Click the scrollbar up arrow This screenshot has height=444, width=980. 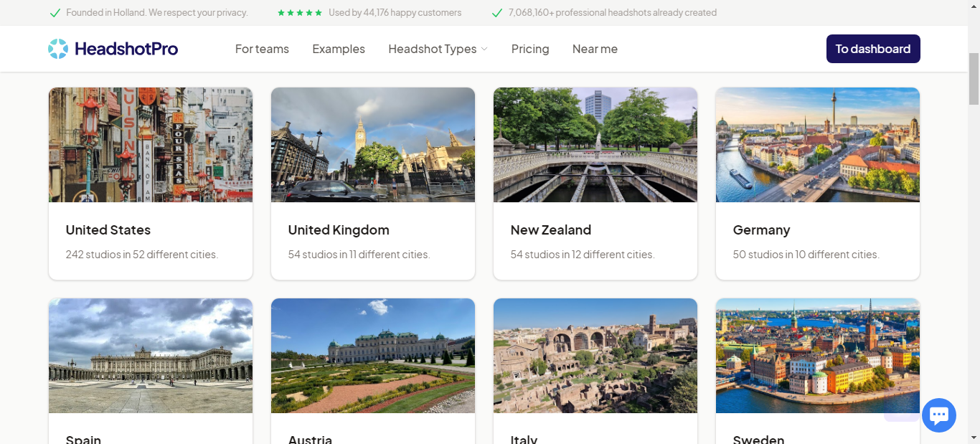pos(974,6)
